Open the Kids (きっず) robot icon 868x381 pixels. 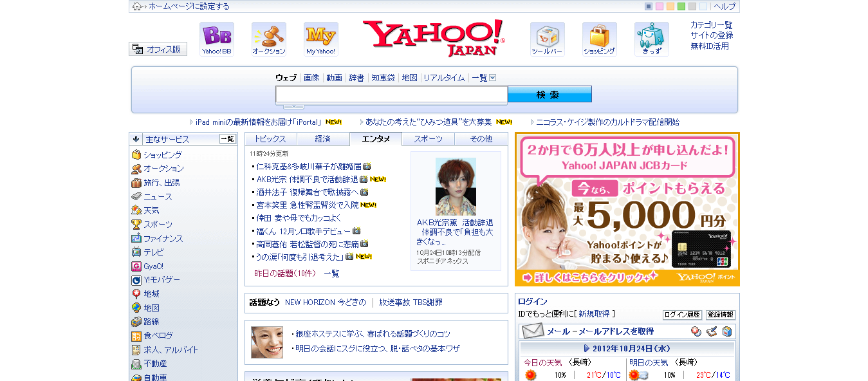(651, 39)
